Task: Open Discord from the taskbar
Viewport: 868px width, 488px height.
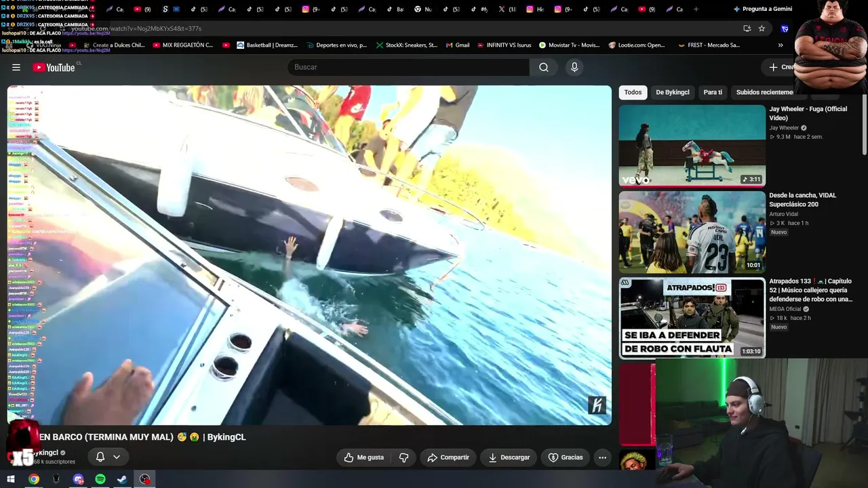Action: tap(78, 479)
